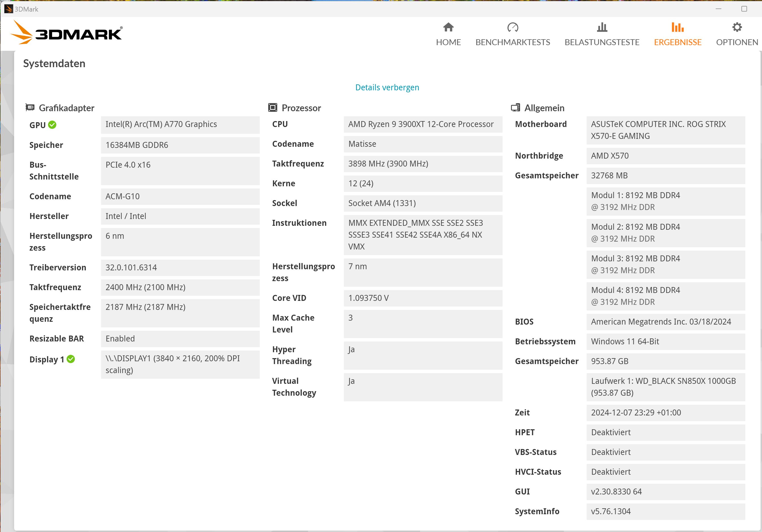This screenshot has height=532, width=762.
Task: Click the Belastungsteste bar chart icon
Action: pos(602,27)
